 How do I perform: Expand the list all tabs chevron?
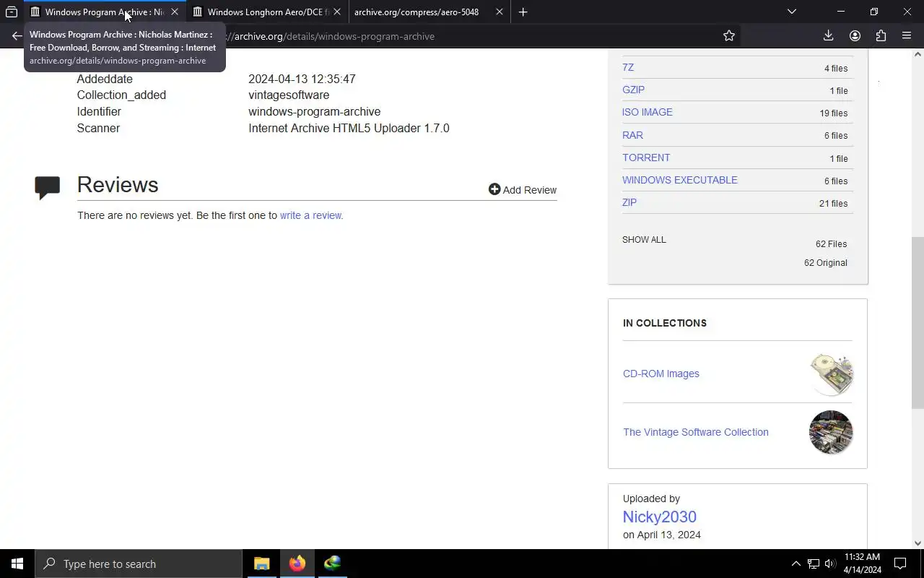[x=792, y=12]
